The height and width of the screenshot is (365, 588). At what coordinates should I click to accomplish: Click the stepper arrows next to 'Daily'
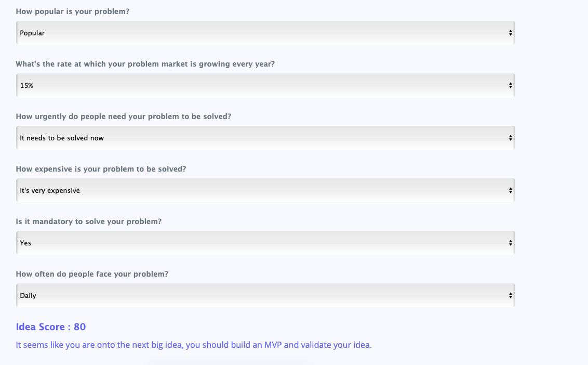click(x=511, y=295)
